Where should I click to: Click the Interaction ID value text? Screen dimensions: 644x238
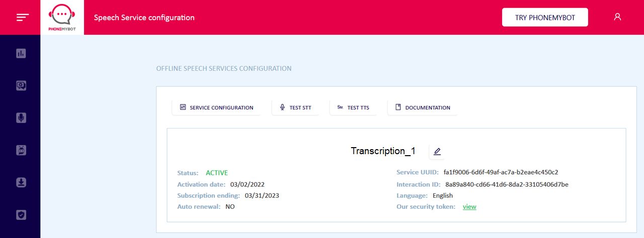tap(507, 184)
